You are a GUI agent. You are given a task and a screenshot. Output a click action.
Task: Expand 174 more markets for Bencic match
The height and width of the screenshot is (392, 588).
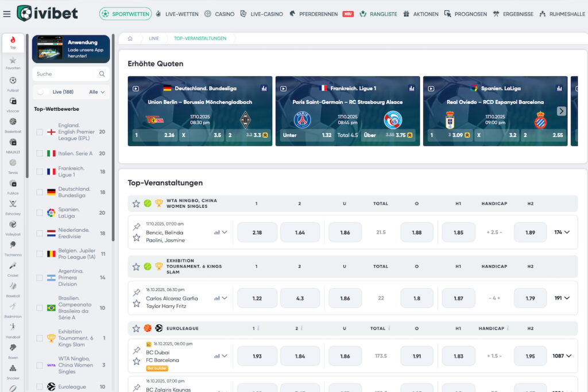[x=562, y=232]
